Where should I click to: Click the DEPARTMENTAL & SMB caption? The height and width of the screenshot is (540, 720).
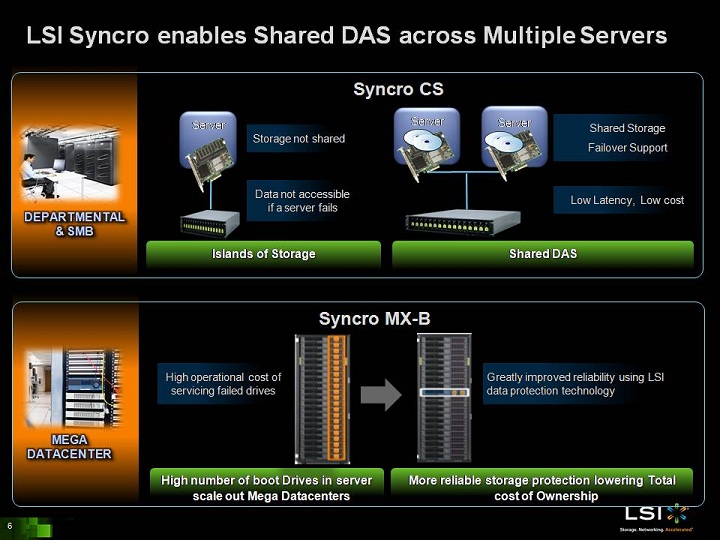click(74, 224)
